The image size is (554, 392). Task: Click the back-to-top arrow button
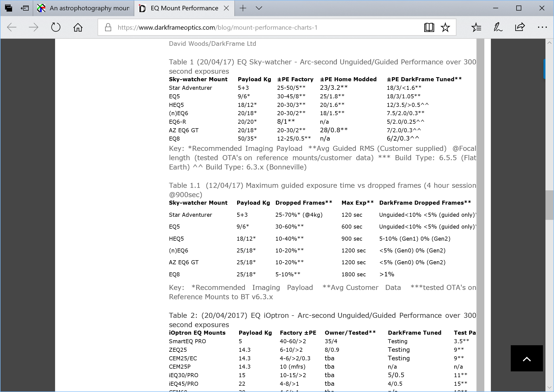[527, 358]
